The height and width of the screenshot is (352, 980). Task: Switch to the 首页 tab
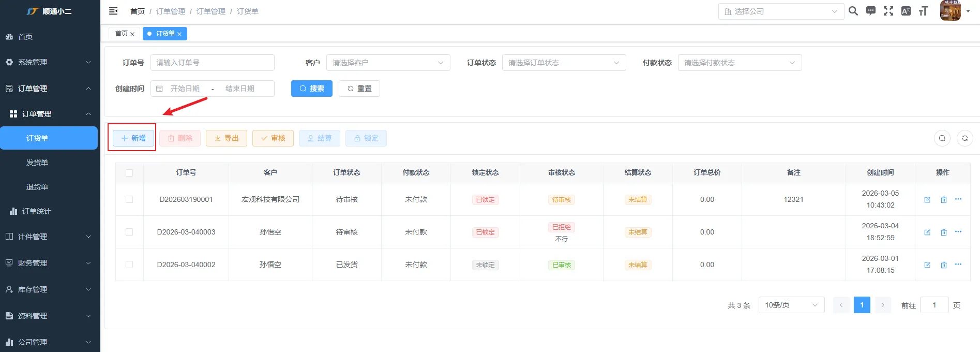122,34
